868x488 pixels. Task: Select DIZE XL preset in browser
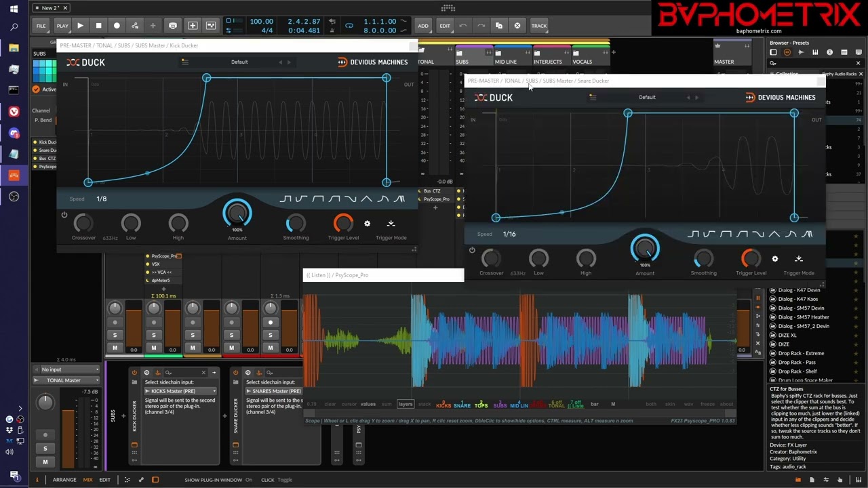coord(787,335)
